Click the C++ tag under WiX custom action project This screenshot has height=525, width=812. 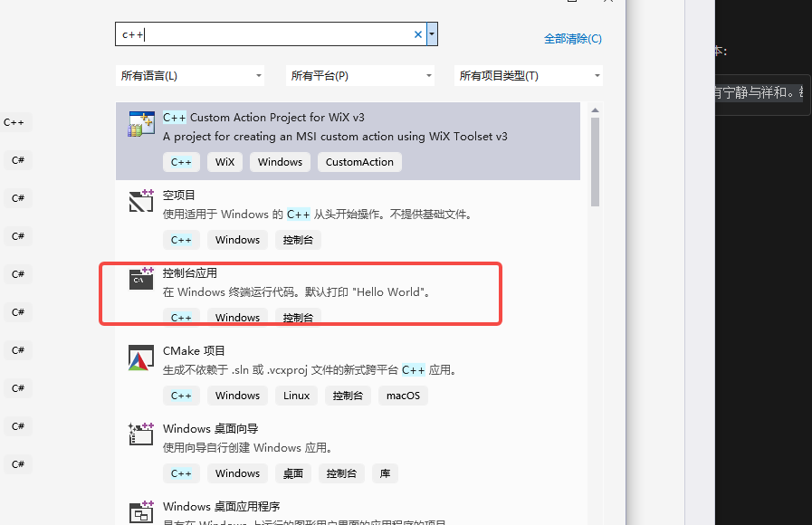coord(181,162)
